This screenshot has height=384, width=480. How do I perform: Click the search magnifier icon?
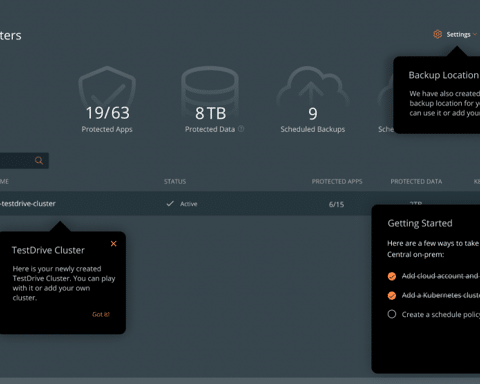click(39, 161)
